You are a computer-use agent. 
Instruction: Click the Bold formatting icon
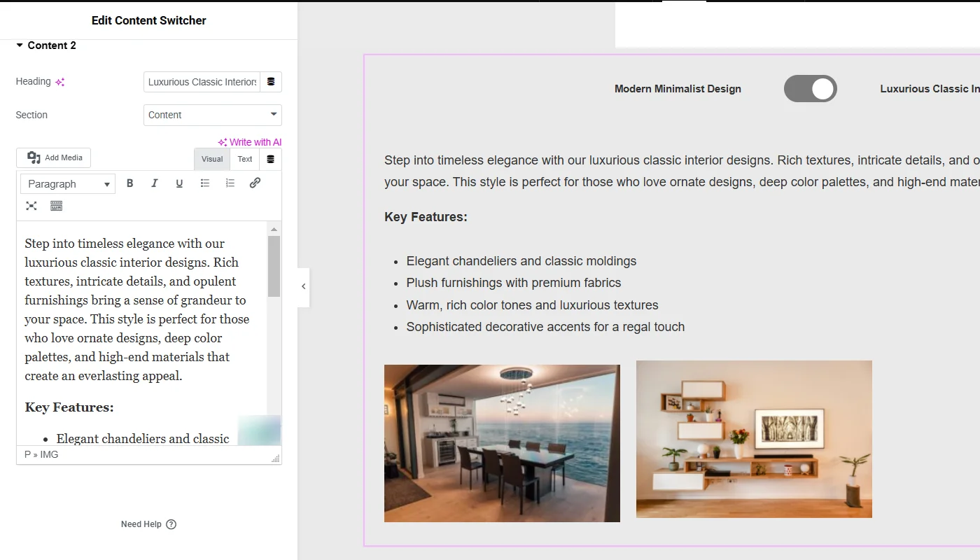point(129,183)
